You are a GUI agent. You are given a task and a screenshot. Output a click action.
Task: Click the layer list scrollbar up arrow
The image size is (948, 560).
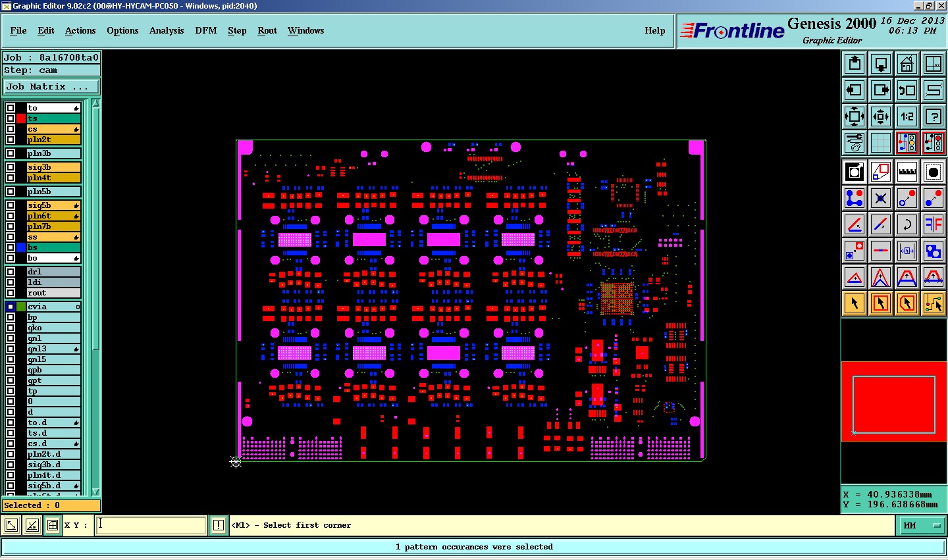pos(95,103)
